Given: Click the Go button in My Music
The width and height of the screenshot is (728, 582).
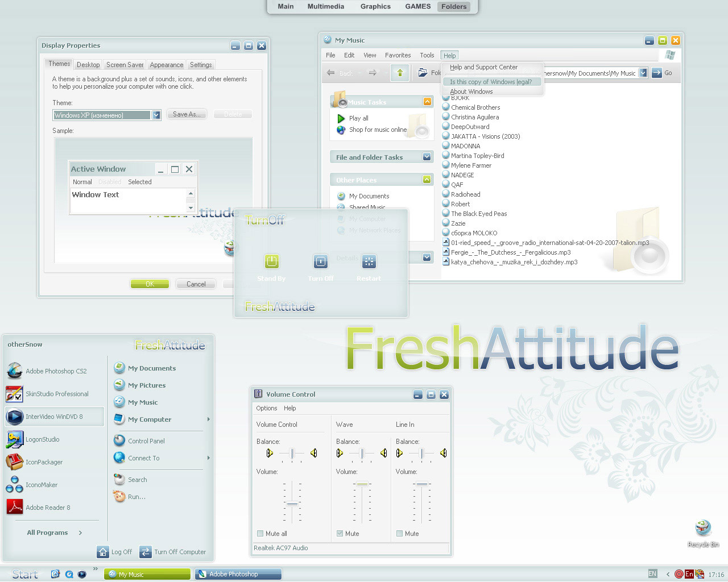Looking at the screenshot, I should tap(662, 73).
